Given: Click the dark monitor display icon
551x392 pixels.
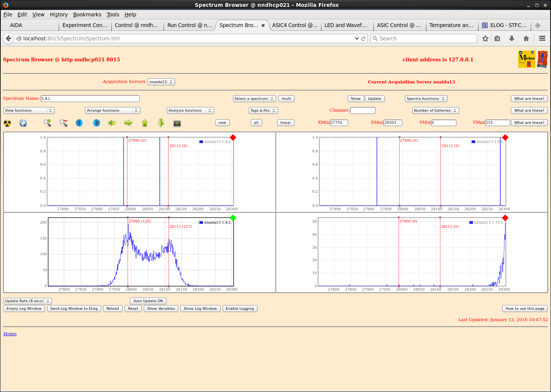Looking at the screenshot, I should [x=177, y=123].
